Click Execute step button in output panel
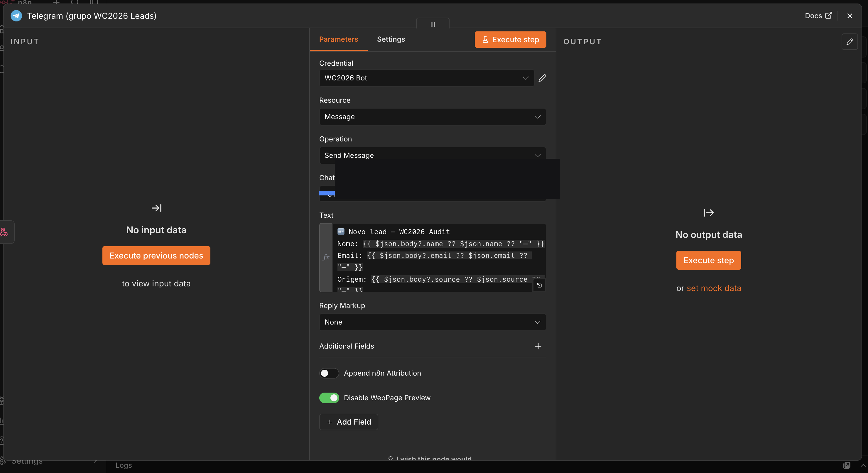Image resolution: width=868 pixels, height=473 pixels. tap(708, 260)
